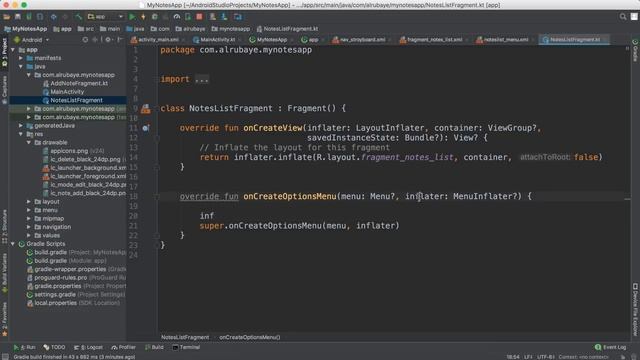640x360 pixels.
Task: Click the MyNotesApp breadcrumb
Action: coord(26,29)
